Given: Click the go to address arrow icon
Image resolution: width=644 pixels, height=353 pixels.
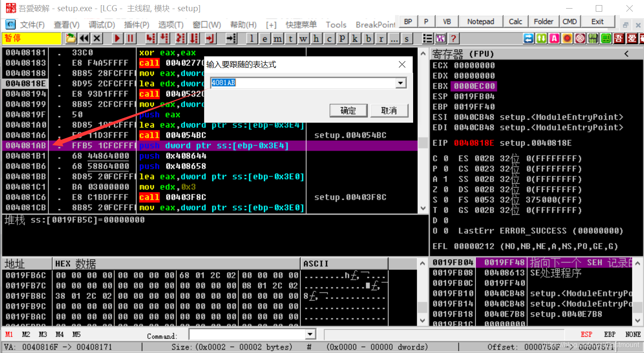Looking at the screenshot, I should (x=232, y=39).
